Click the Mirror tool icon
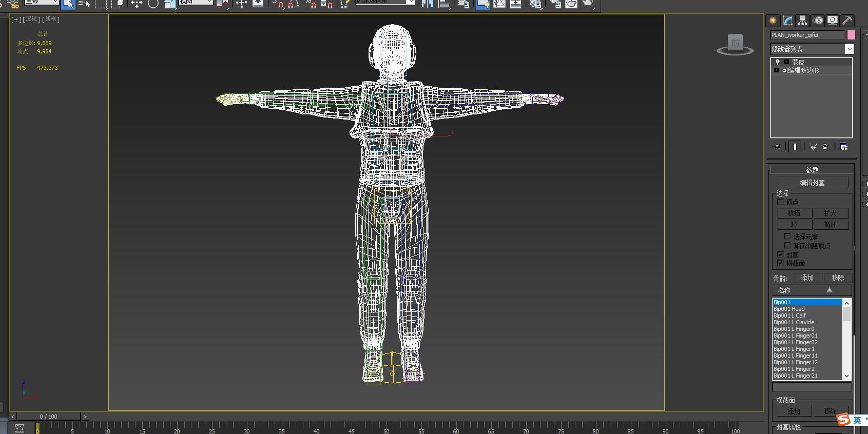Image resolution: width=868 pixels, height=434 pixels. [427, 4]
